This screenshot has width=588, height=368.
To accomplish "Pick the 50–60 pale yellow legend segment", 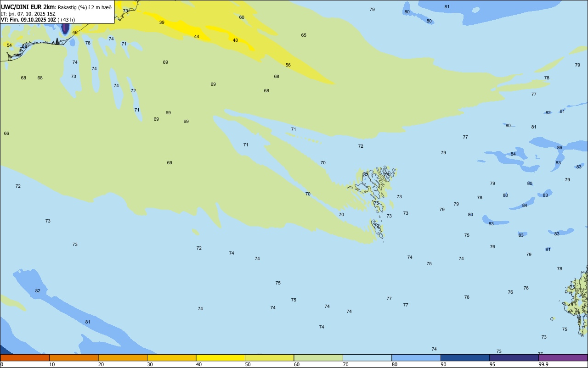I will pyautogui.click(x=269, y=357).
